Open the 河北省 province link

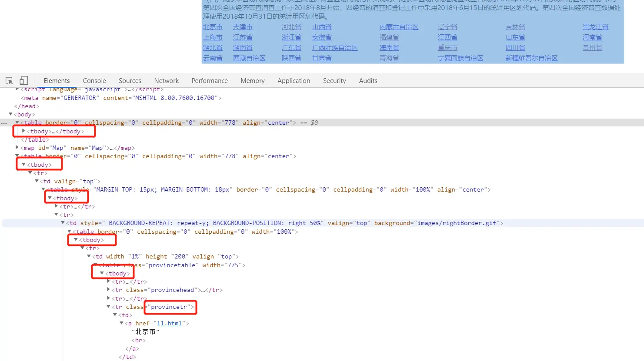[291, 27]
